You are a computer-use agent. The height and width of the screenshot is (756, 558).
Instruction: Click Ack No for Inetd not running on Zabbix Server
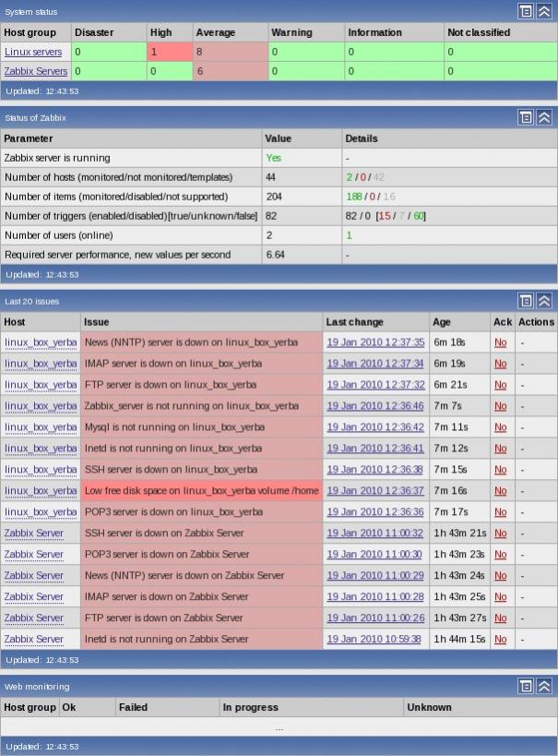click(x=501, y=640)
